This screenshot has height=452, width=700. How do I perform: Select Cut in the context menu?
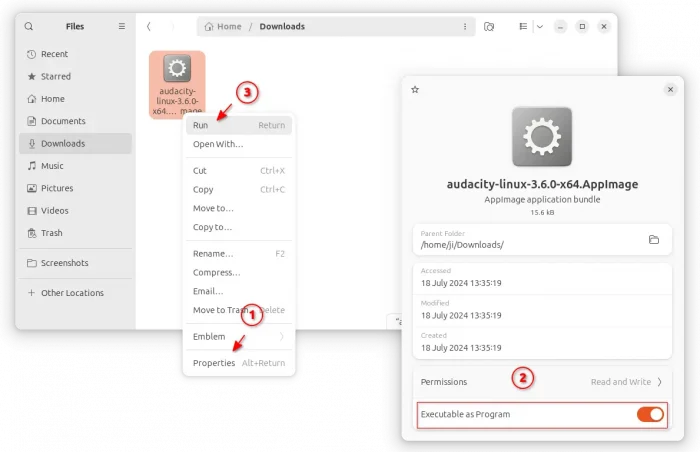click(239, 171)
